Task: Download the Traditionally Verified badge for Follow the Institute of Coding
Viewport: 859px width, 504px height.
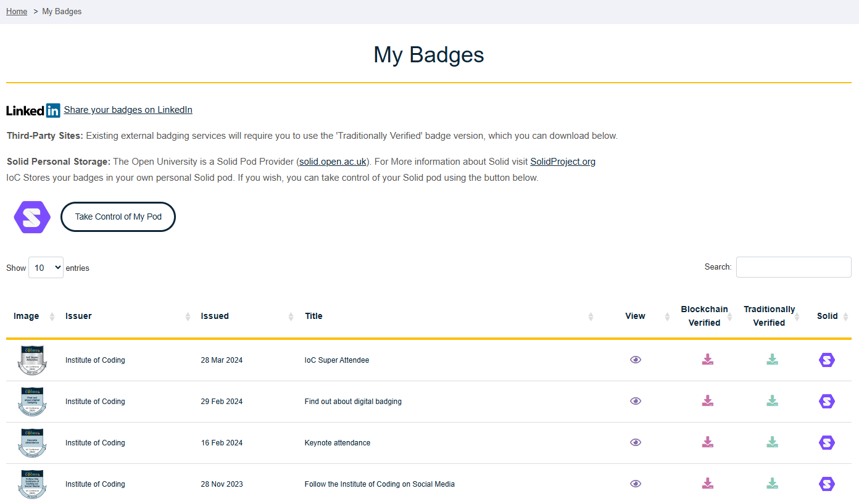Action: click(772, 484)
